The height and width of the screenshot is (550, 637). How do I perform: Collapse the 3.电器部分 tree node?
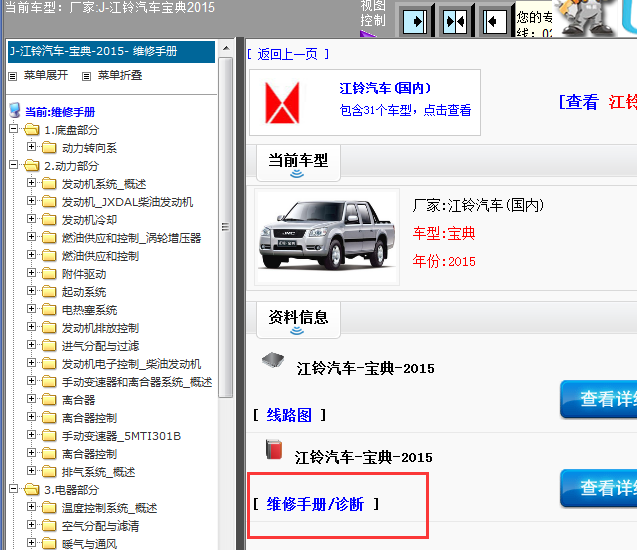[13, 488]
